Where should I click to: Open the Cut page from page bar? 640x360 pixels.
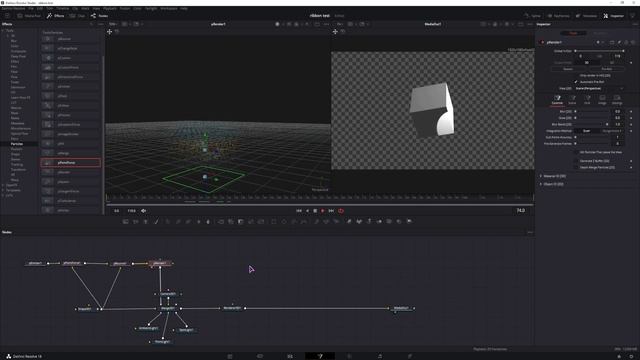pos(260,356)
